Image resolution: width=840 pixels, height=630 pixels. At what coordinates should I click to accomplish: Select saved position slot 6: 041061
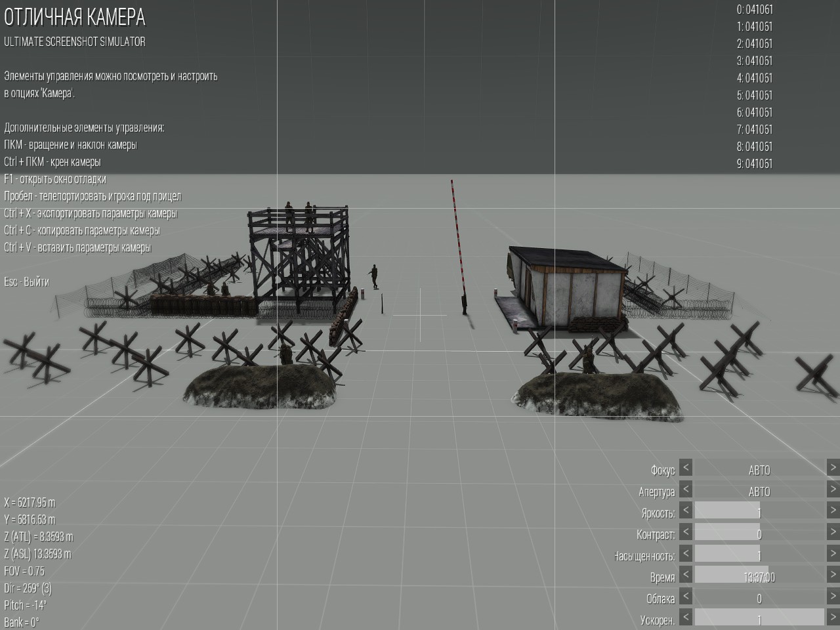(x=754, y=112)
